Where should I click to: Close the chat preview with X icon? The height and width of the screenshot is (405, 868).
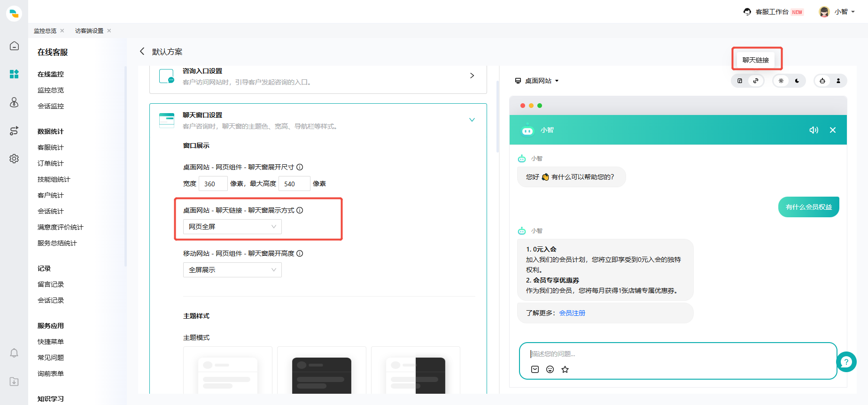pos(833,130)
